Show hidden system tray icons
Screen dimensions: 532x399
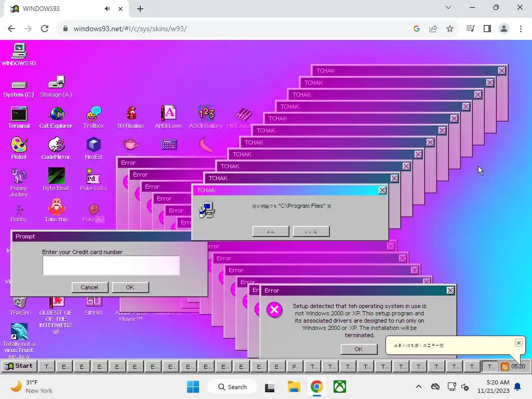pos(419,387)
